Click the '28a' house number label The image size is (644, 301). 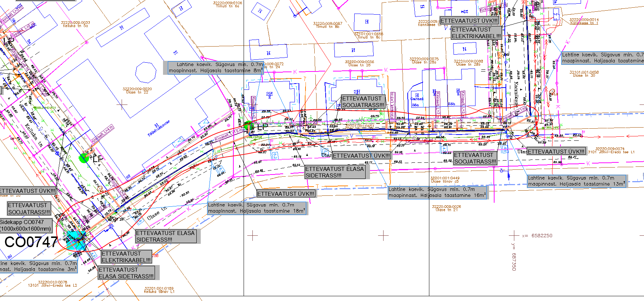click(415, 105)
